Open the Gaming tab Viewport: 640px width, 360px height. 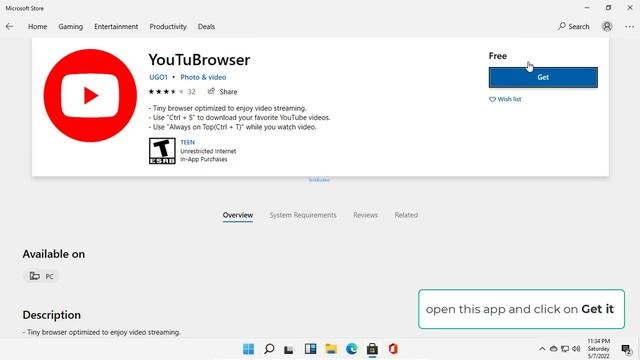(x=70, y=27)
